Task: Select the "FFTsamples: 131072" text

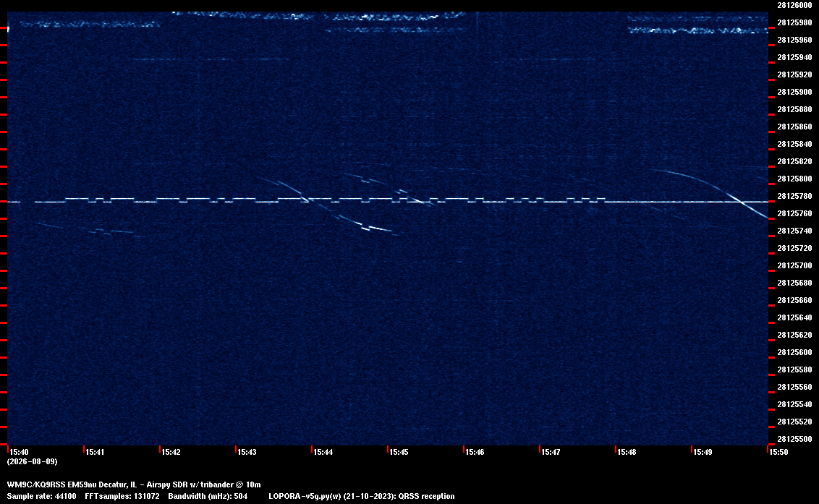Action: coord(122,496)
